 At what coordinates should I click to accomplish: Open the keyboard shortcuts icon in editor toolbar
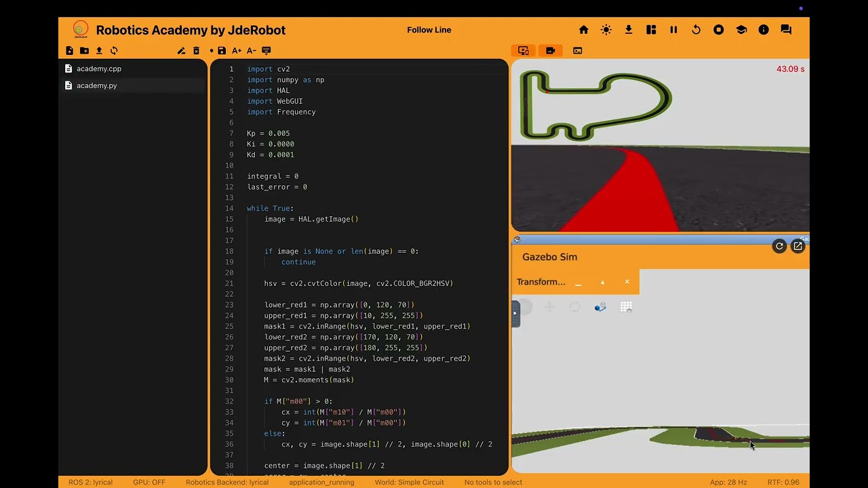pos(266,51)
